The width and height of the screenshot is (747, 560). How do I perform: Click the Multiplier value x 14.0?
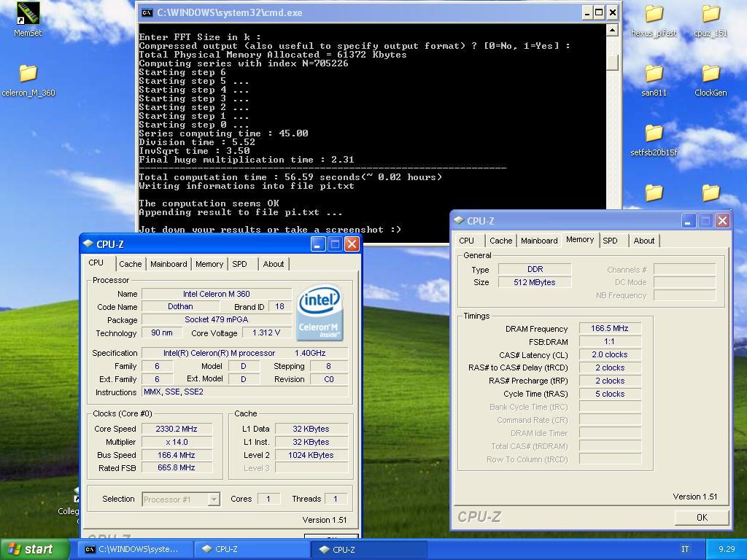[177, 442]
